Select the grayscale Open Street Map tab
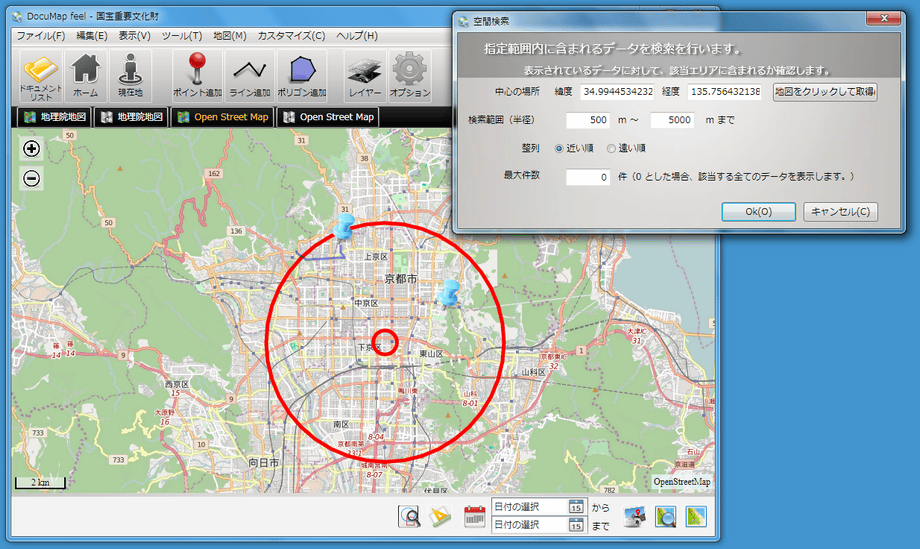 328,117
